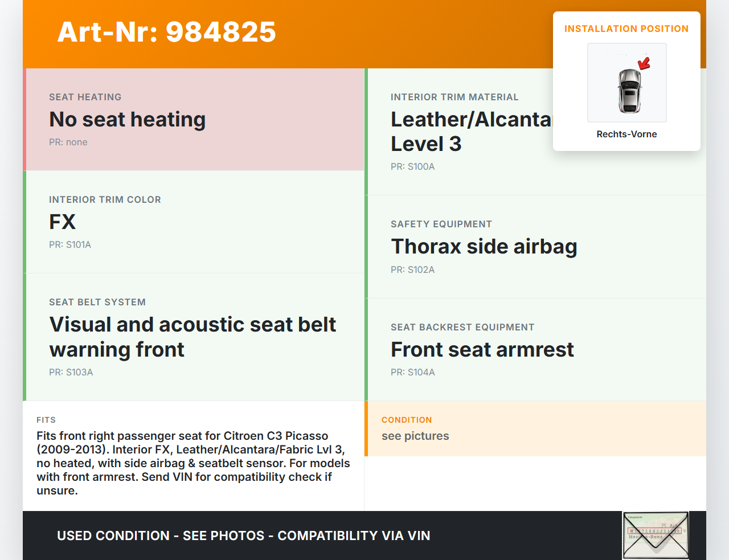Select the 'Leather/Alcantara Level 3' material text
Viewport: 729px width, 560px height.
tap(470, 132)
